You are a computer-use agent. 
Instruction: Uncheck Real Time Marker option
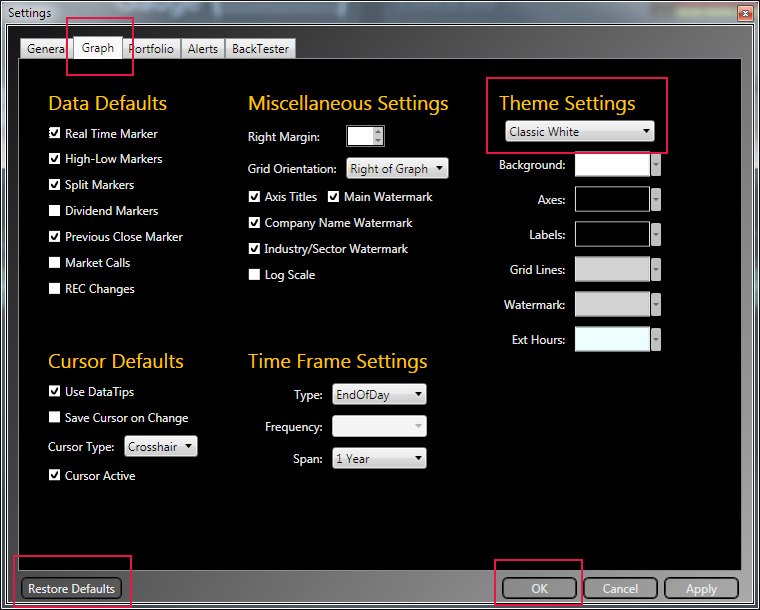tap(55, 133)
